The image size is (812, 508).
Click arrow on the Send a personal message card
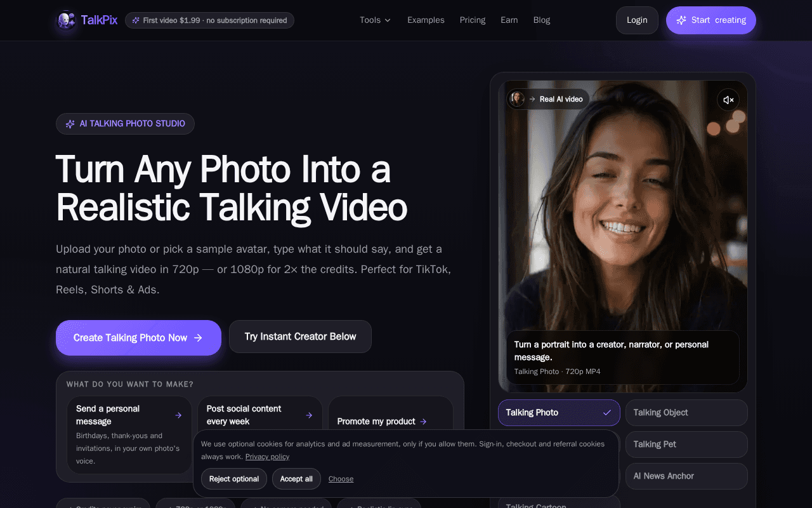coord(178,415)
